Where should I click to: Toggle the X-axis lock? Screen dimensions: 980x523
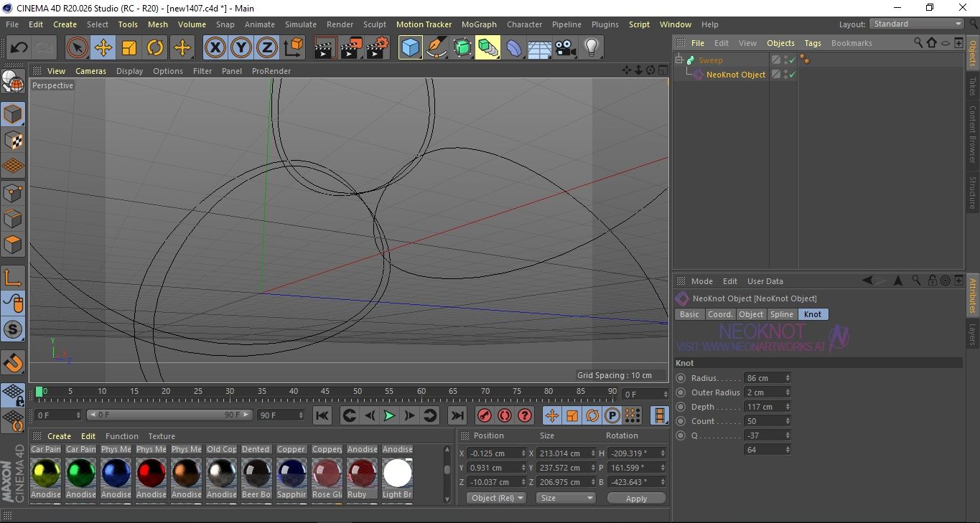pos(215,48)
